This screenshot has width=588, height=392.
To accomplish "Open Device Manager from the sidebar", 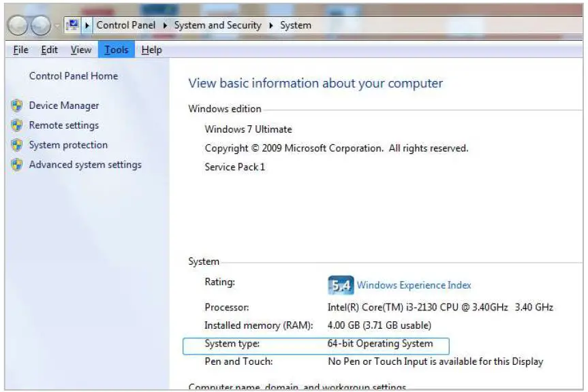I will [63, 105].
